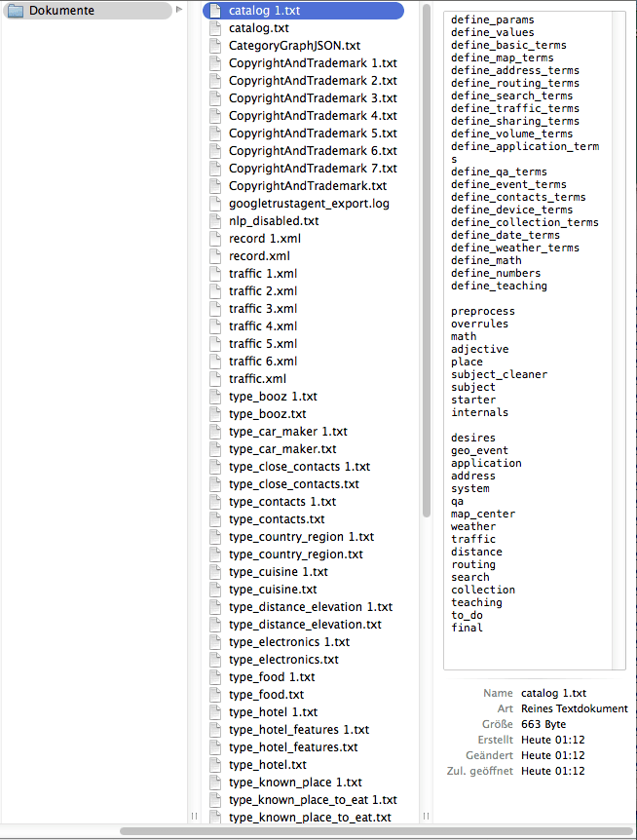Viewport: 637px width, 840px height.
Task: Click the catalog 1.txt file icon
Action: (x=215, y=11)
